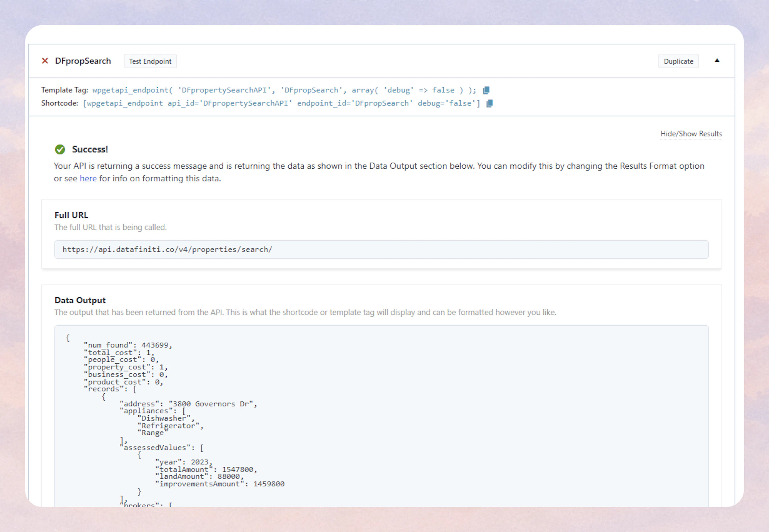Click the green success checkmark icon

tap(60, 149)
